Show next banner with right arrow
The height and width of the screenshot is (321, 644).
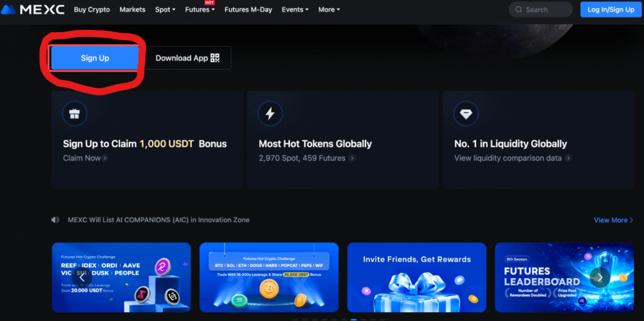tap(599, 278)
